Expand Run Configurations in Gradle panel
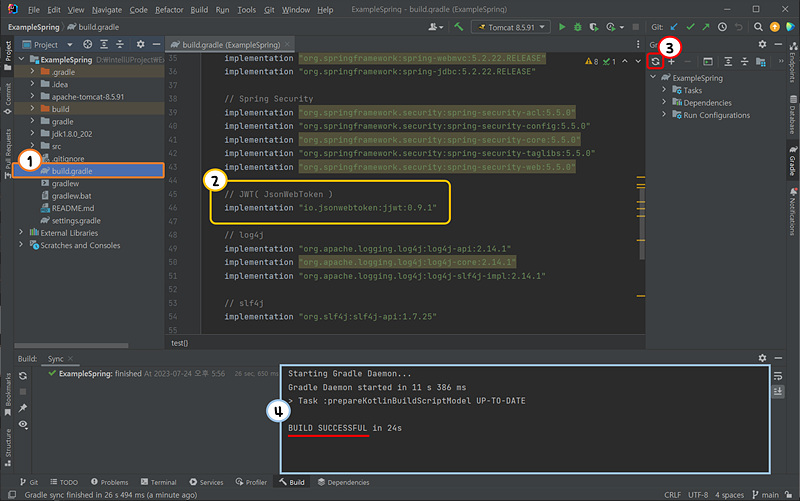Viewport: 800px width, 501px height. click(664, 114)
